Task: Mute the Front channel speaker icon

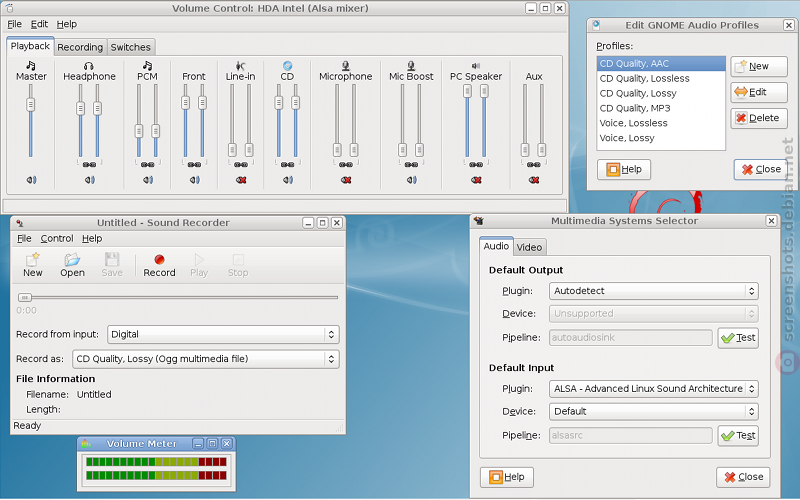Action: 194,180
